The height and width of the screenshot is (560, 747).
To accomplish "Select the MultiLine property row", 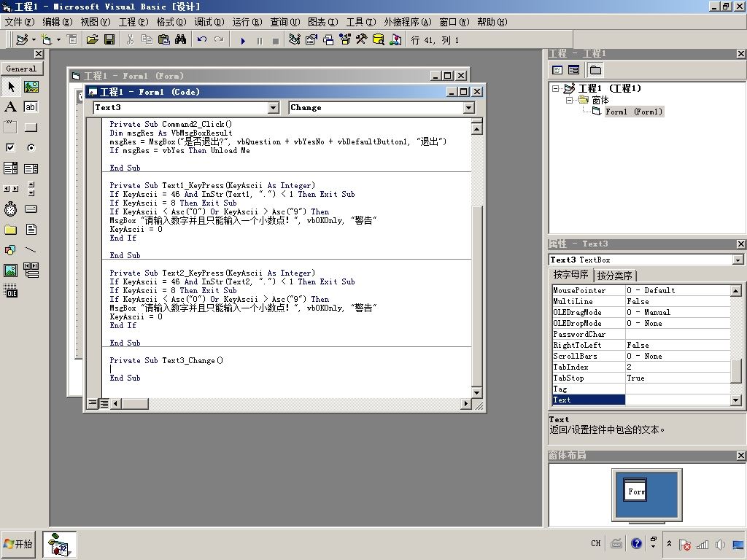I will tap(640, 301).
